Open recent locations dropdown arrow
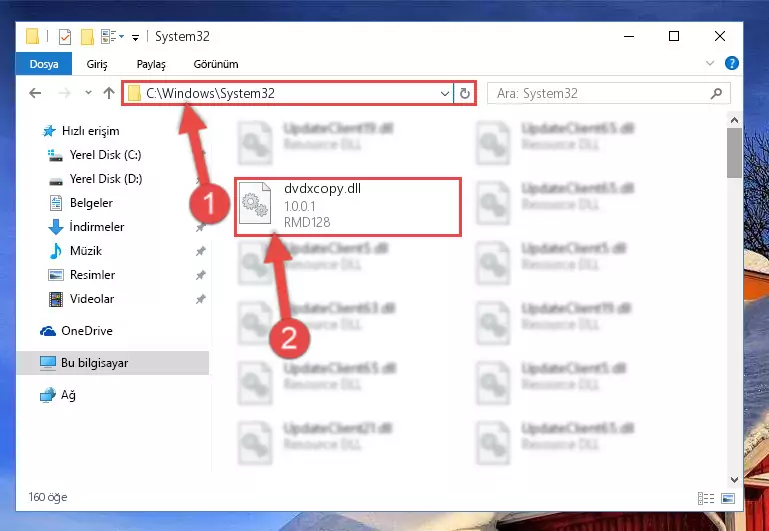The height and width of the screenshot is (531, 769). [88, 93]
